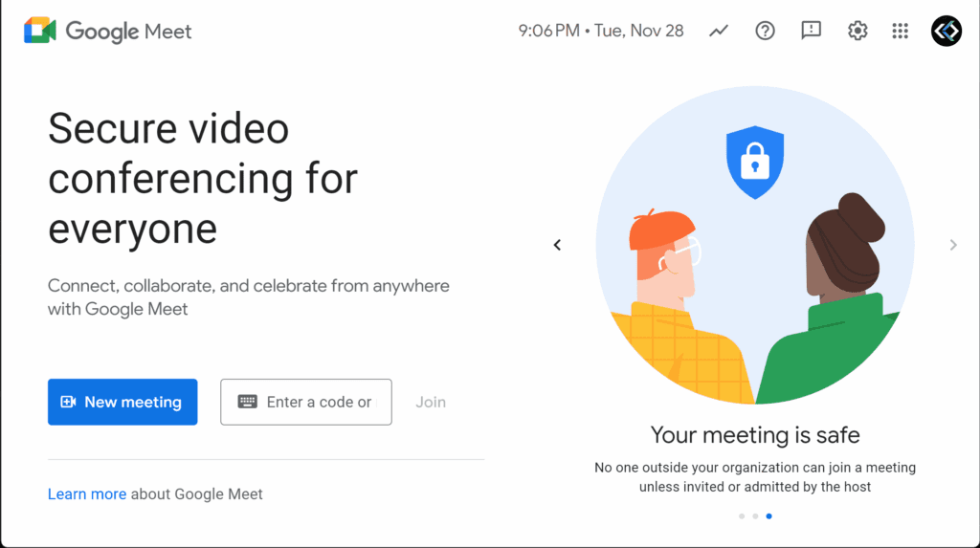The width and height of the screenshot is (980, 548).
Task: Click the Google Meet wordmark text
Action: 129,32
